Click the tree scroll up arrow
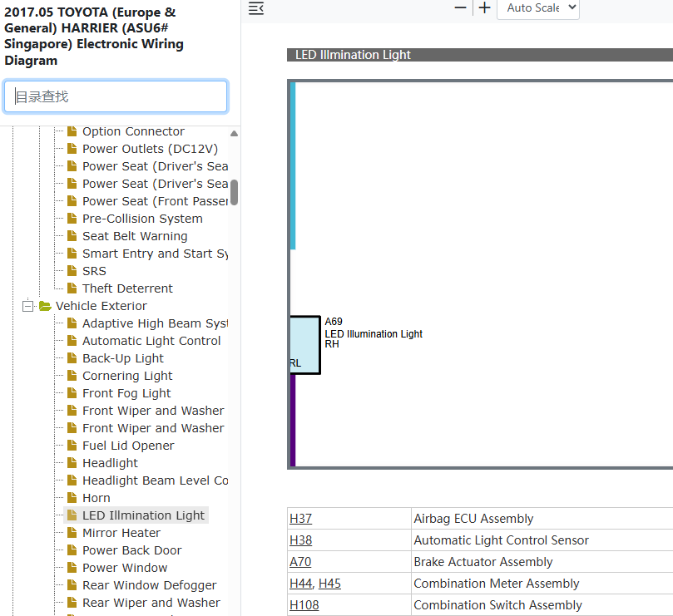 (234, 133)
